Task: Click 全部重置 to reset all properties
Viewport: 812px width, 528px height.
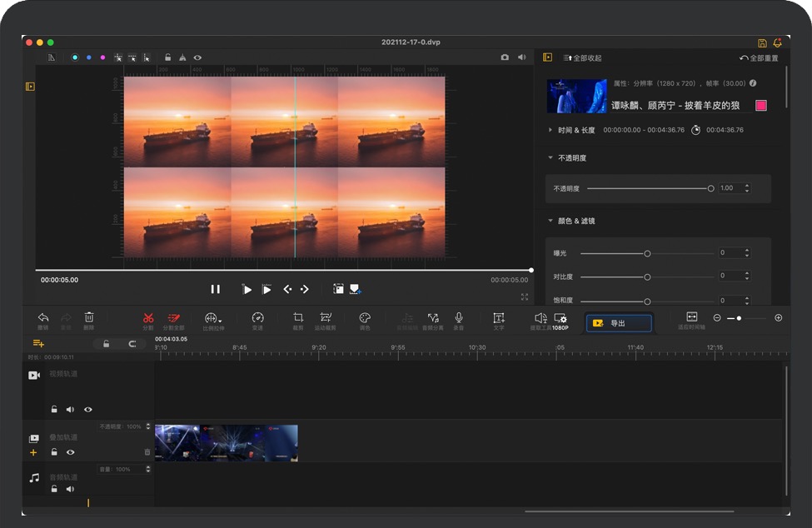Action: pyautogui.click(x=759, y=58)
